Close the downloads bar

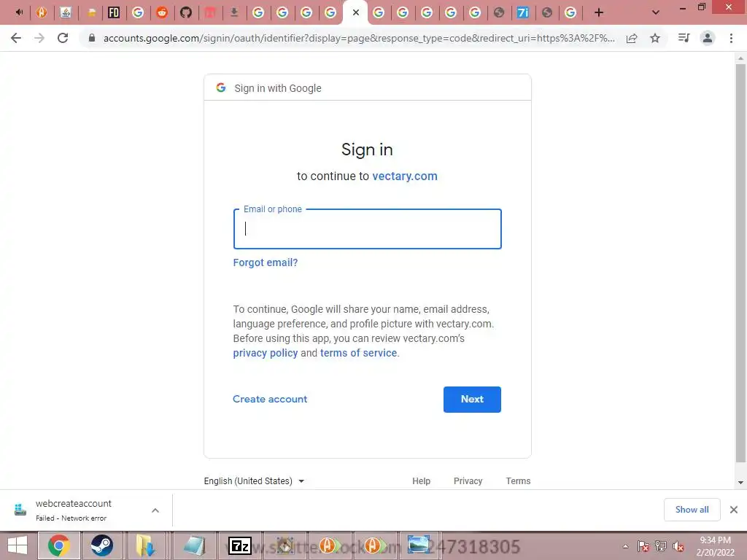[x=734, y=510]
